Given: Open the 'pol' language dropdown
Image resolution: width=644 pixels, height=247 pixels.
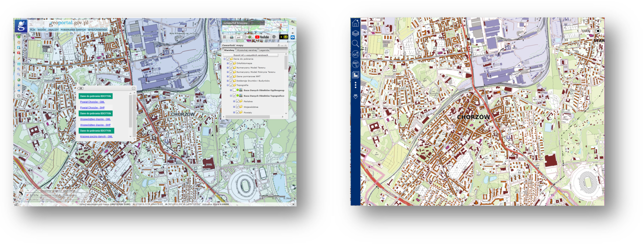Looking at the screenshot, I should 240,37.
